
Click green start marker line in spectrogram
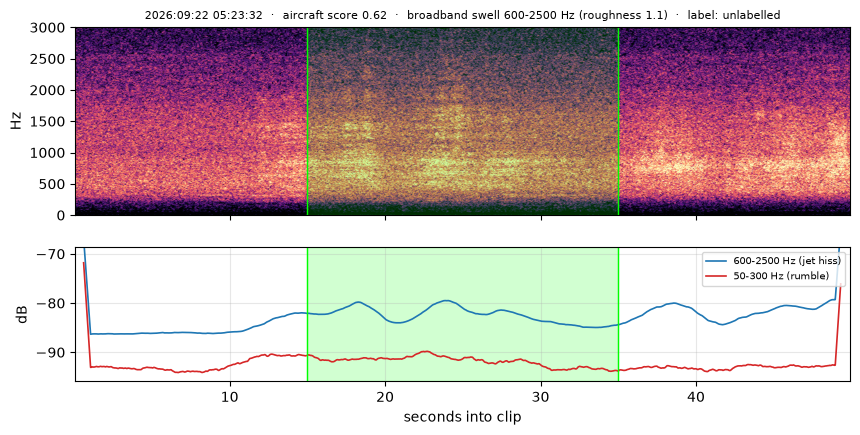coord(308,121)
